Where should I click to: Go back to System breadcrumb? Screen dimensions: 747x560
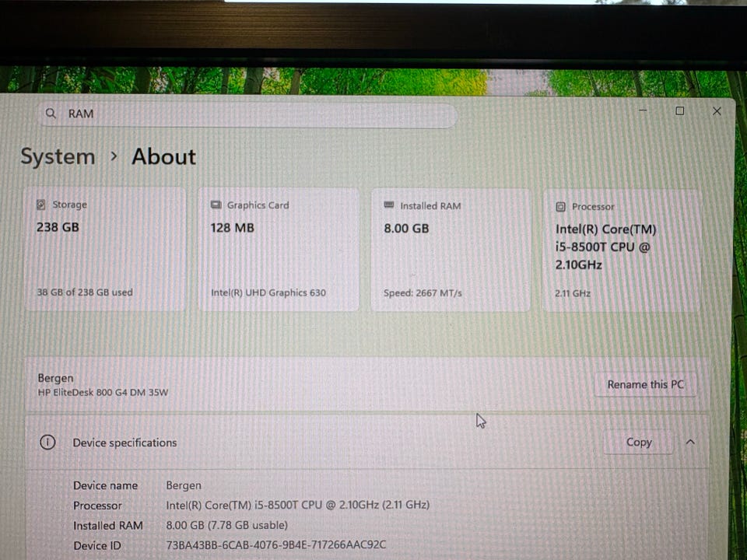pyautogui.click(x=58, y=157)
